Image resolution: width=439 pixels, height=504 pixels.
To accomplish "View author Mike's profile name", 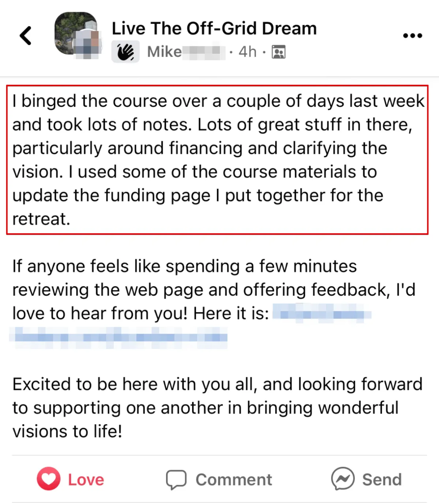I will point(164,52).
